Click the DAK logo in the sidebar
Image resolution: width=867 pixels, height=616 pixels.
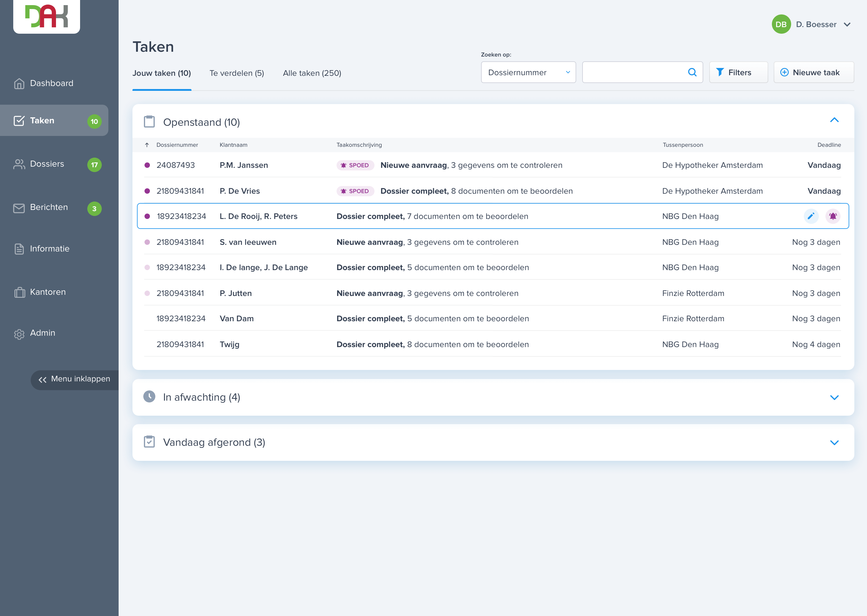[46, 16]
